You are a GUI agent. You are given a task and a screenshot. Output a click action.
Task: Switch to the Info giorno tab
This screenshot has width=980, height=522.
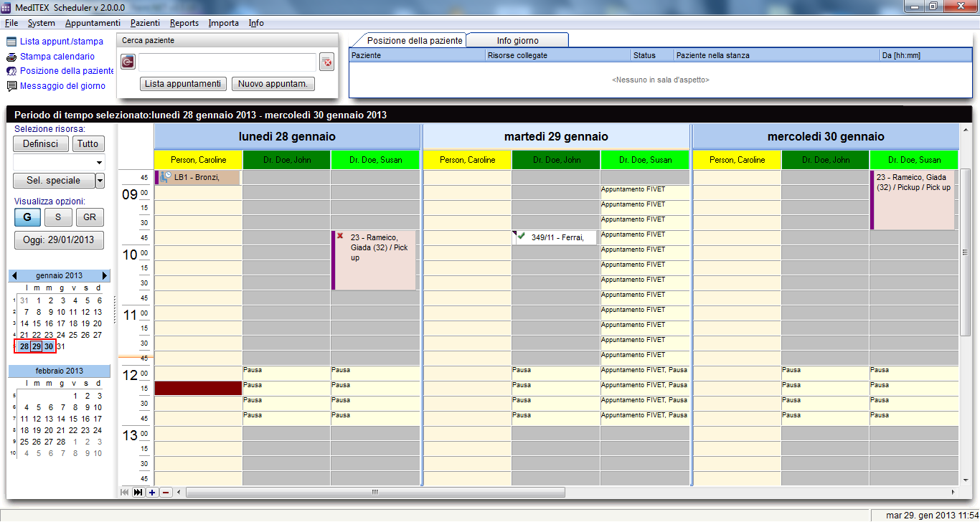(517, 40)
